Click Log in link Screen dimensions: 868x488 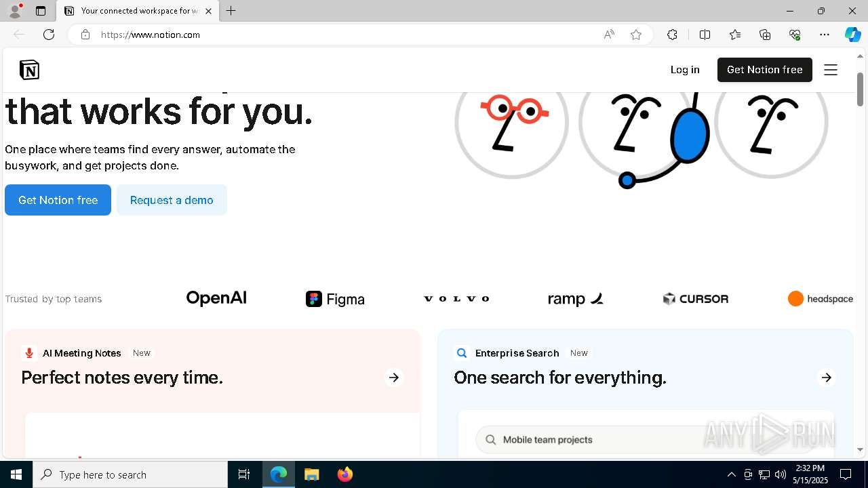pyautogui.click(x=685, y=70)
